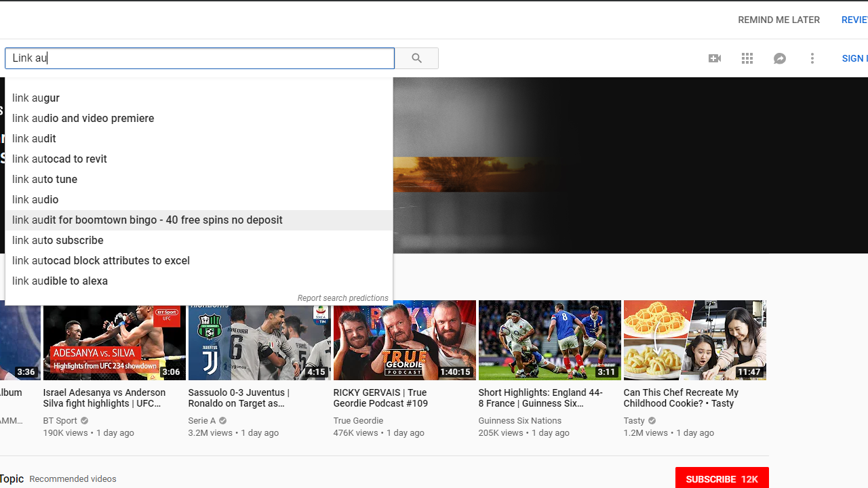Visit the Guinness Six Nations channel
The width and height of the screenshot is (868, 488).
pos(520,421)
